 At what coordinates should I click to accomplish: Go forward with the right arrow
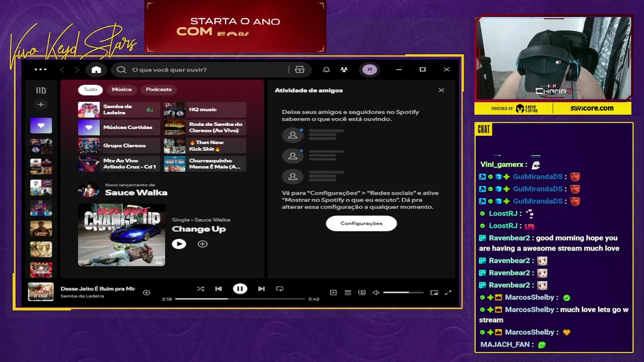(x=76, y=70)
